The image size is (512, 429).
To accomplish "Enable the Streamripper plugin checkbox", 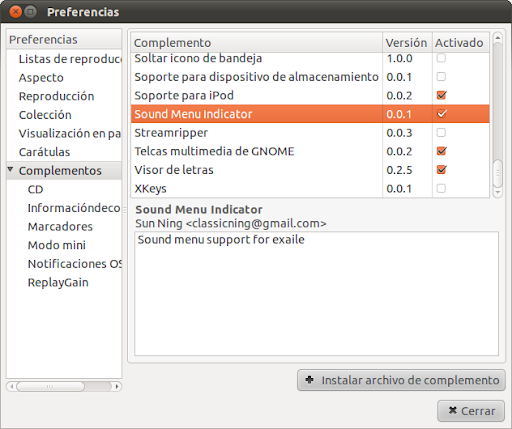I will [441, 133].
